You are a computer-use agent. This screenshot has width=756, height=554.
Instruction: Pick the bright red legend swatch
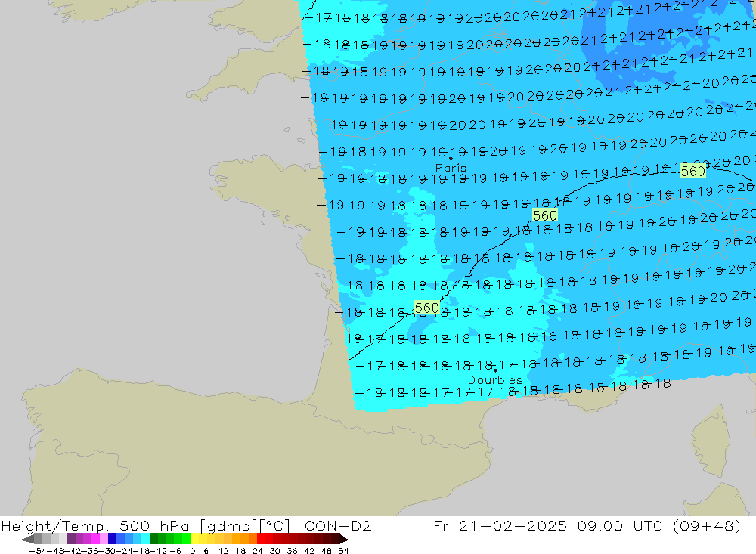pyautogui.click(x=261, y=539)
